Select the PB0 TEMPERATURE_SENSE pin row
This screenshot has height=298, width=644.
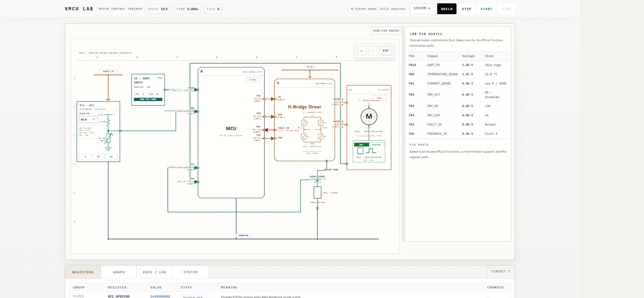coord(458,74)
